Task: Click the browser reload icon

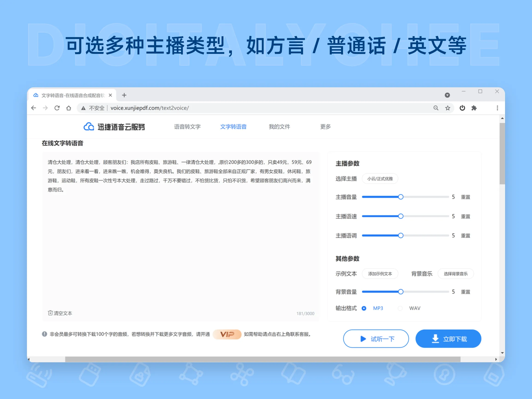Action: (x=57, y=108)
